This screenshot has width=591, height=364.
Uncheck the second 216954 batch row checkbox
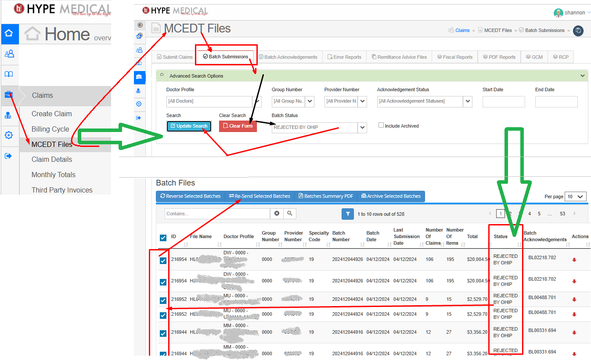coord(163,282)
